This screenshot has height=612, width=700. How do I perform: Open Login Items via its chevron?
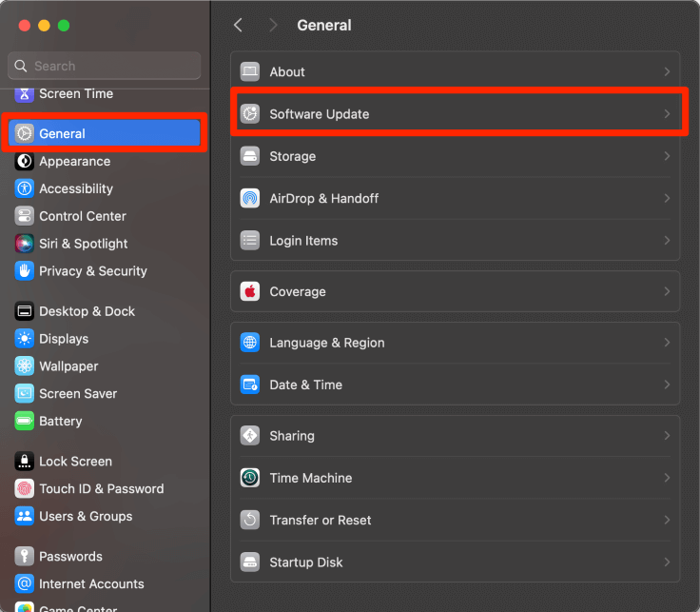click(x=667, y=241)
